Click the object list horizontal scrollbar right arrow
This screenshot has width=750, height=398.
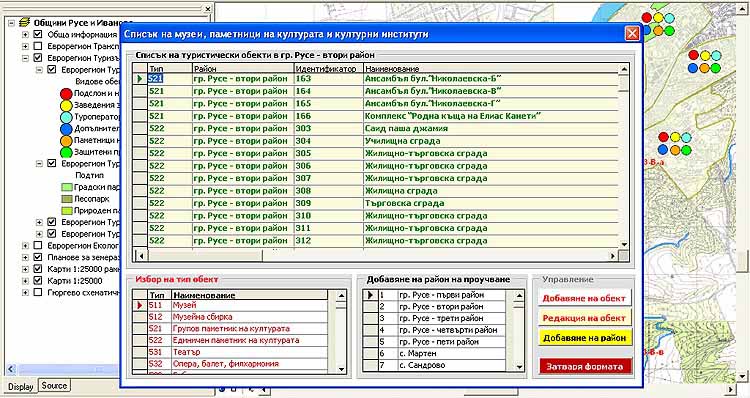tap(613, 256)
